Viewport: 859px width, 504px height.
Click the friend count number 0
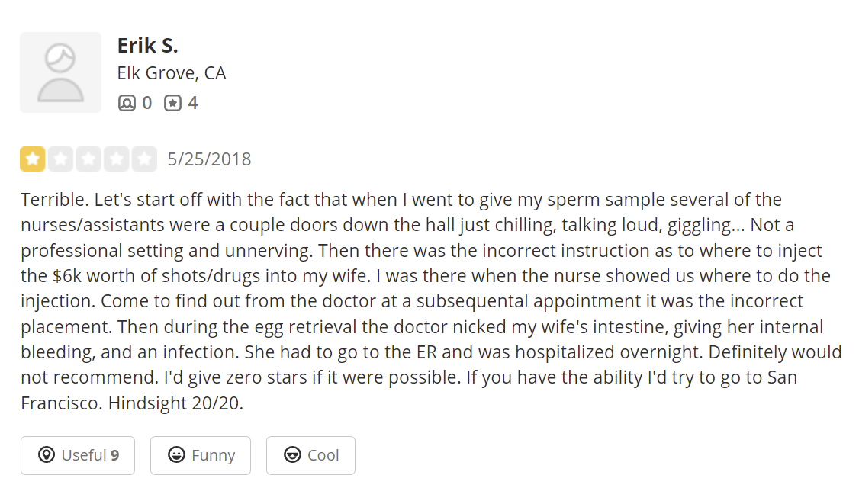(x=147, y=103)
